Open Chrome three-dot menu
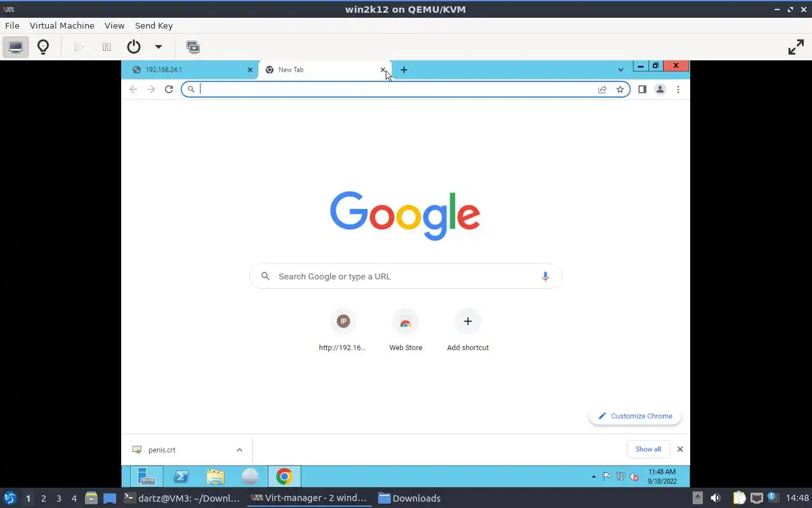The image size is (812, 508). 678,90
